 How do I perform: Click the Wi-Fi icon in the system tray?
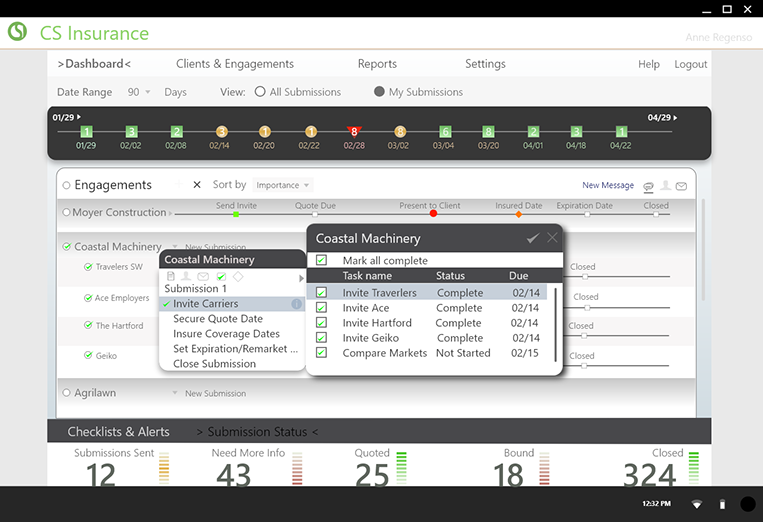pyautogui.click(x=696, y=504)
